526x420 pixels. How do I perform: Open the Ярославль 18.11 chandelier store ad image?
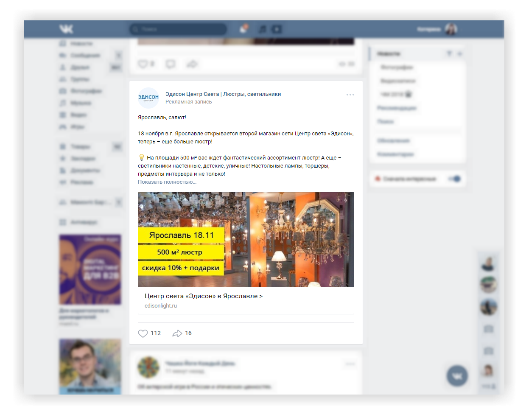[246, 240]
